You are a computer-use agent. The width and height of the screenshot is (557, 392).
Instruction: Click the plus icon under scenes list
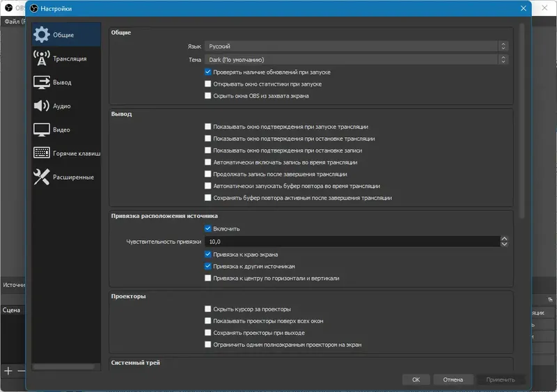(x=8, y=371)
